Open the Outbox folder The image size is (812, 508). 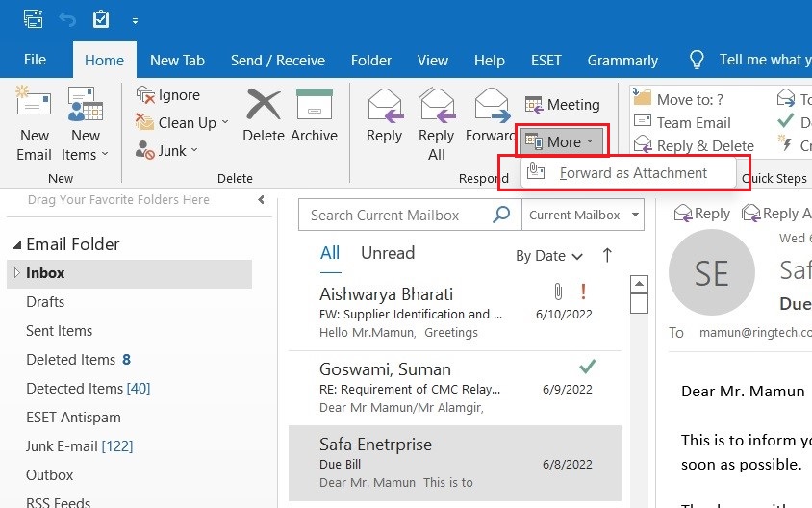coord(50,475)
